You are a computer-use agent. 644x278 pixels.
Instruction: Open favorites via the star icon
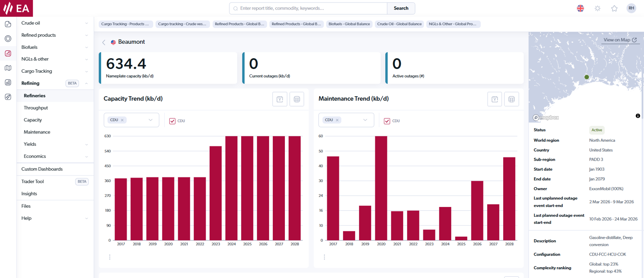click(614, 8)
